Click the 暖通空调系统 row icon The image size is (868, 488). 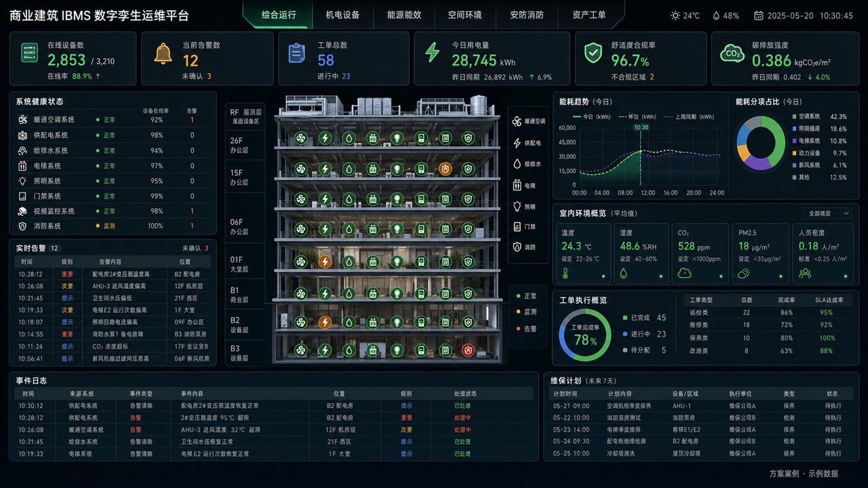22,120
